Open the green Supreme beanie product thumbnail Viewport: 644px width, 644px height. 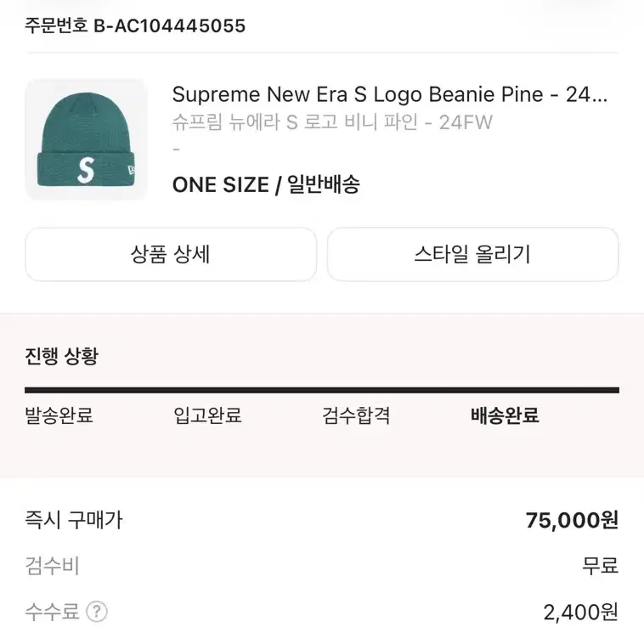[87, 139]
